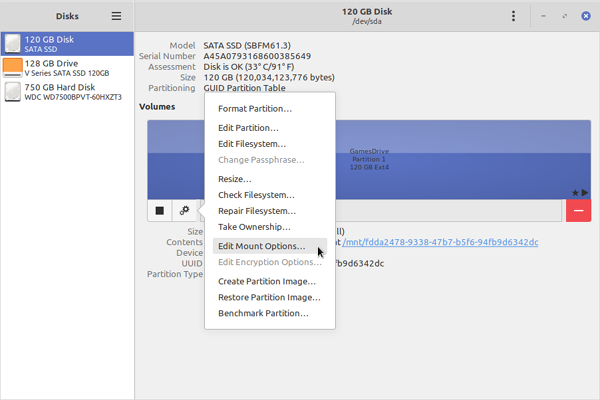Choose Create Partition Image
The image size is (600, 400).
click(x=268, y=281)
